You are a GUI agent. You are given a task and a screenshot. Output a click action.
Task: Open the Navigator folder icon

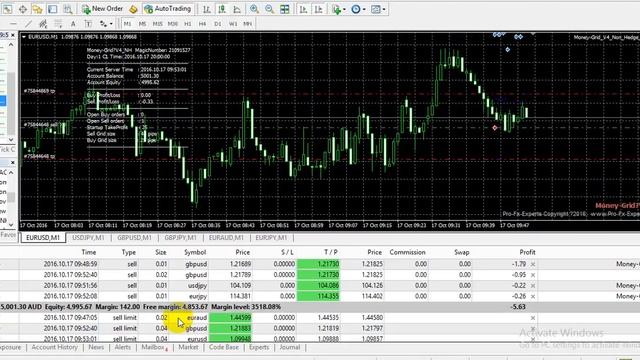[x=38, y=9]
